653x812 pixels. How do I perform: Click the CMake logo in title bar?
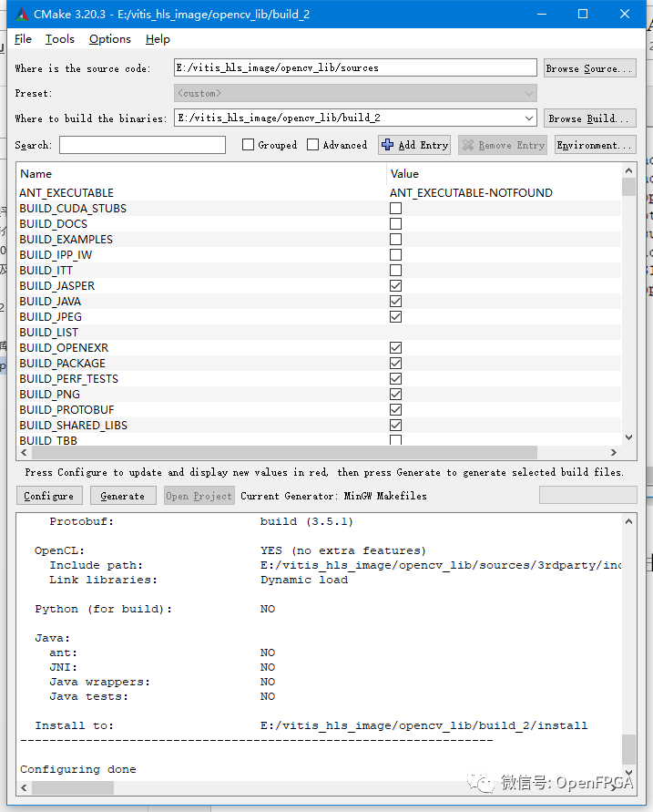pos(22,14)
